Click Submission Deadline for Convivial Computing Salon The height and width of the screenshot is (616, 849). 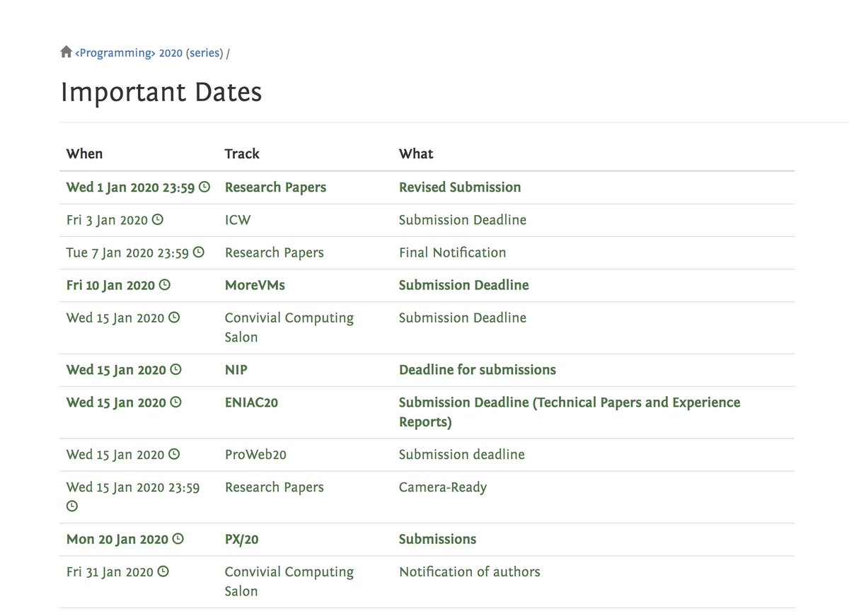[463, 318]
